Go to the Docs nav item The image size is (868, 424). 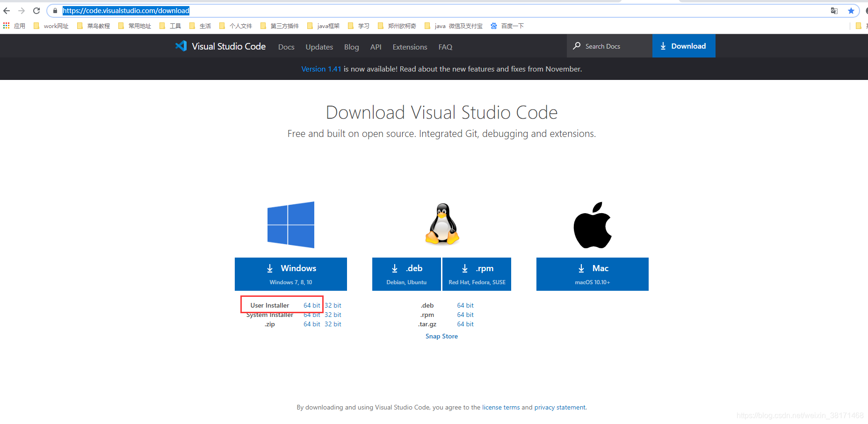click(286, 47)
